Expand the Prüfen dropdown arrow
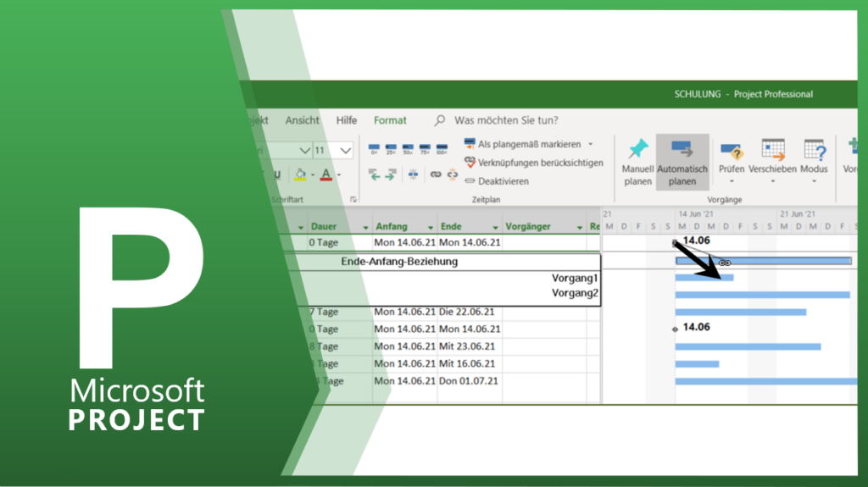The width and height of the screenshot is (868, 487). (732, 181)
